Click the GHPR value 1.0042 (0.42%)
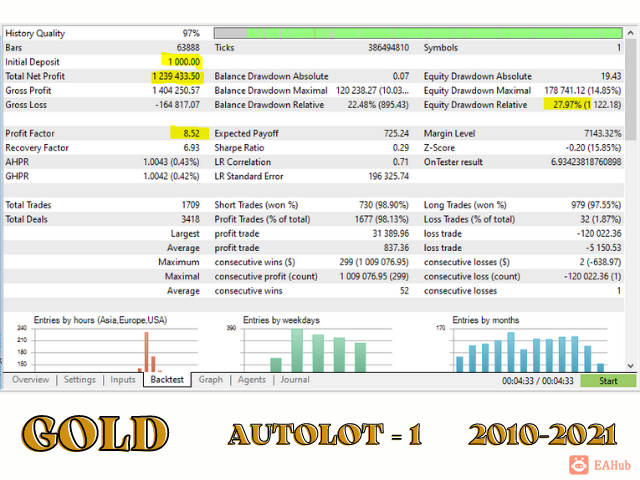Screen dimensions: 640x480 (171, 176)
